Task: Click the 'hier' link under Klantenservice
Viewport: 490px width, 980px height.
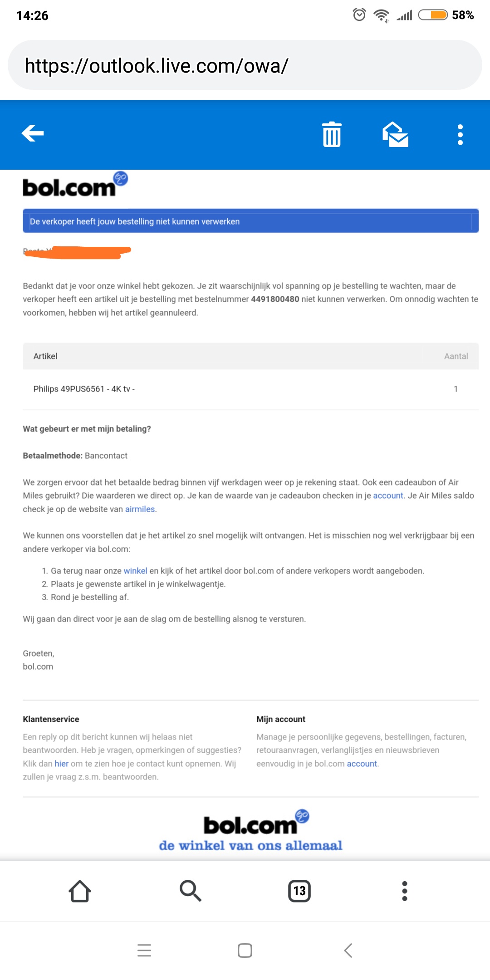Action: pos(61,764)
